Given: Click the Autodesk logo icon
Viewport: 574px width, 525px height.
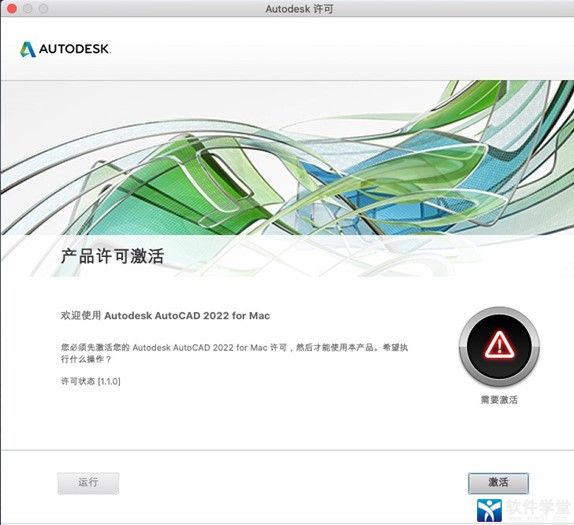Looking at the screenshot, I should [x=28, y=49].
